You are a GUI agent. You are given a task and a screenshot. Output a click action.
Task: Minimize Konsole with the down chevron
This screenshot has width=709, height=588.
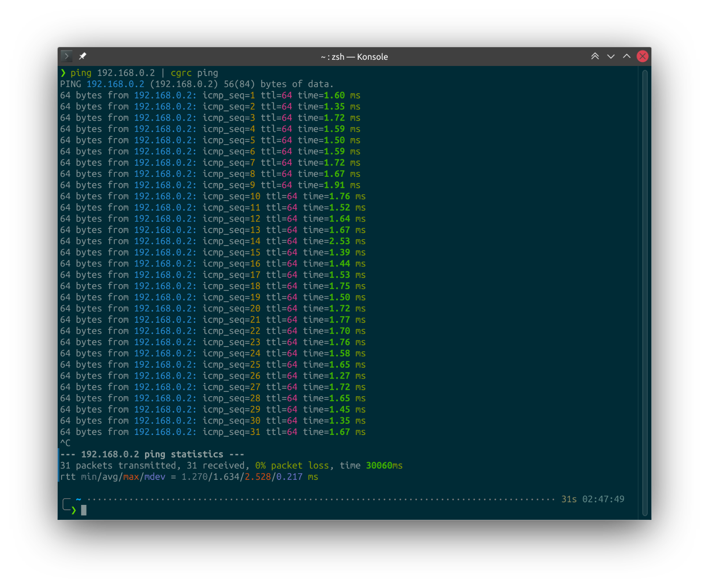(611, 56)
